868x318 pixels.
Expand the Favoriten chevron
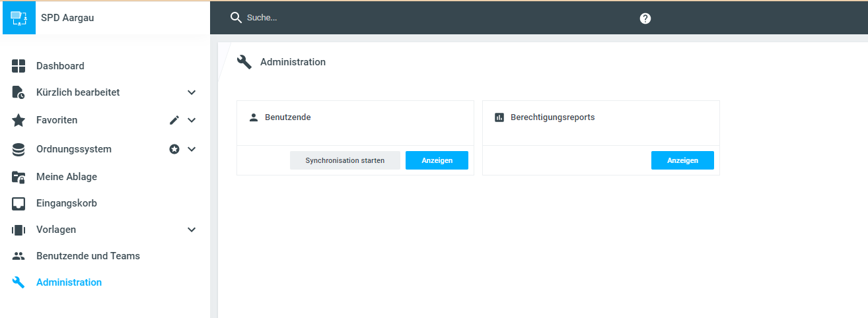tap(192, 120)
